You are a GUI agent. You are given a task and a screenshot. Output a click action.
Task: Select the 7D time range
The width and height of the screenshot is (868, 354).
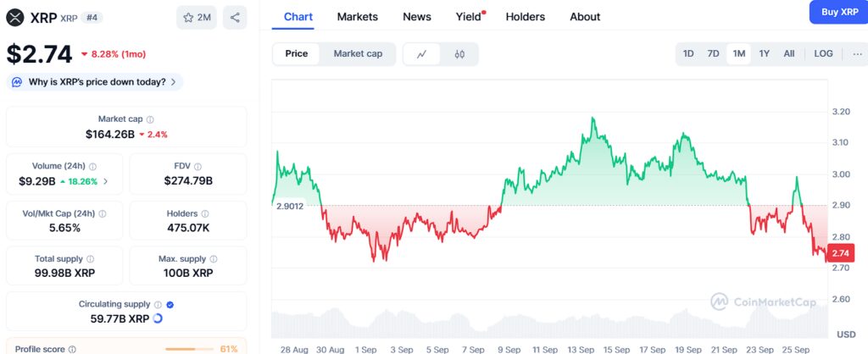tap(713, 53)
